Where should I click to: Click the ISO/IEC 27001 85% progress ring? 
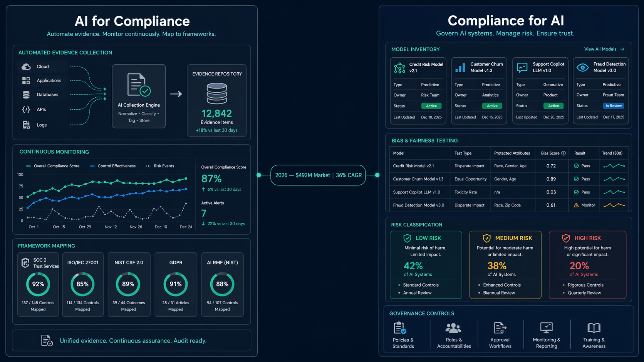[82, 284]
